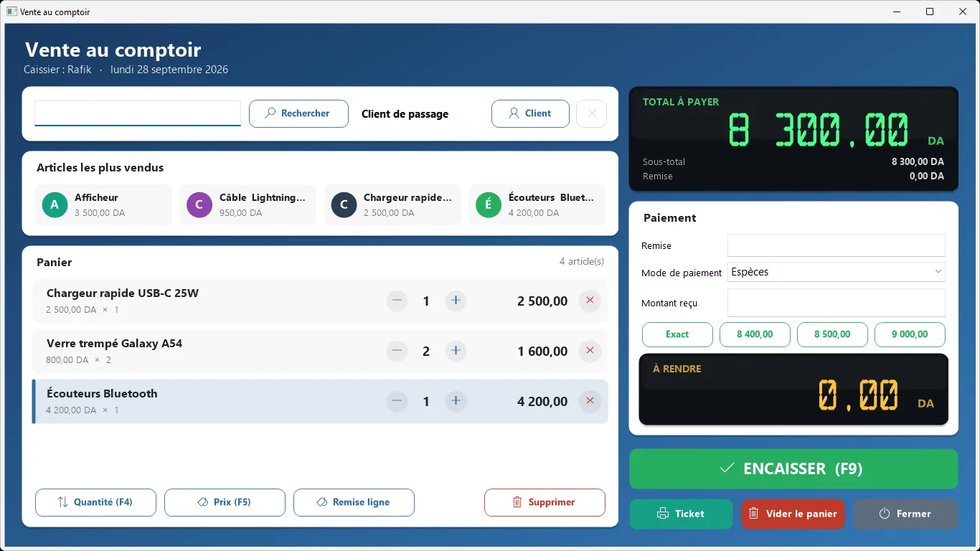
Task: Click the Montant reçu field
Action: (836, 303)
